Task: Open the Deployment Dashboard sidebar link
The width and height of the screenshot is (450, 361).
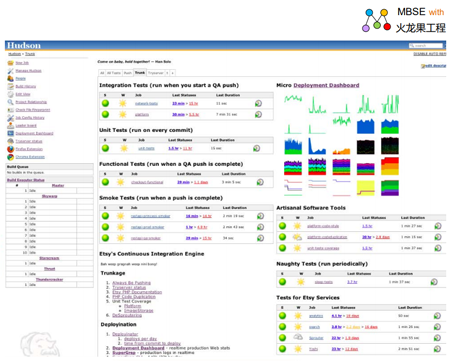Action: click(x=34, y=133)
